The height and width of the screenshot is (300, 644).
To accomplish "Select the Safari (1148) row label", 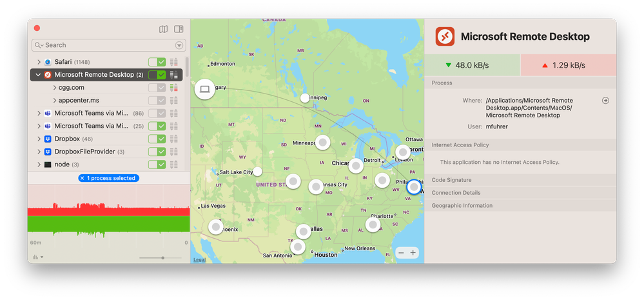I will (x=72, y=62).
